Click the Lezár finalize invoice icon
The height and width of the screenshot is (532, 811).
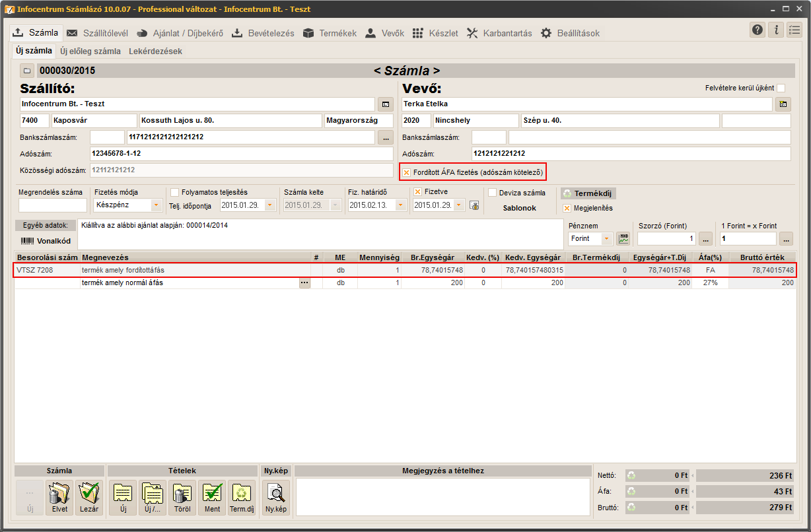89,497
